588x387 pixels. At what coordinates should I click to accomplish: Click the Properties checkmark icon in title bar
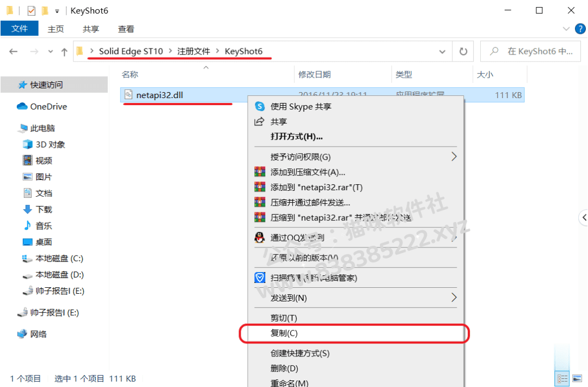[32, 11]
